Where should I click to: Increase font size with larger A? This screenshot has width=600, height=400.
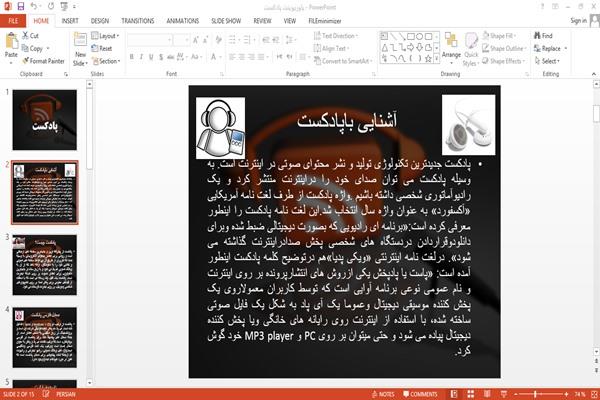point(196,40)
